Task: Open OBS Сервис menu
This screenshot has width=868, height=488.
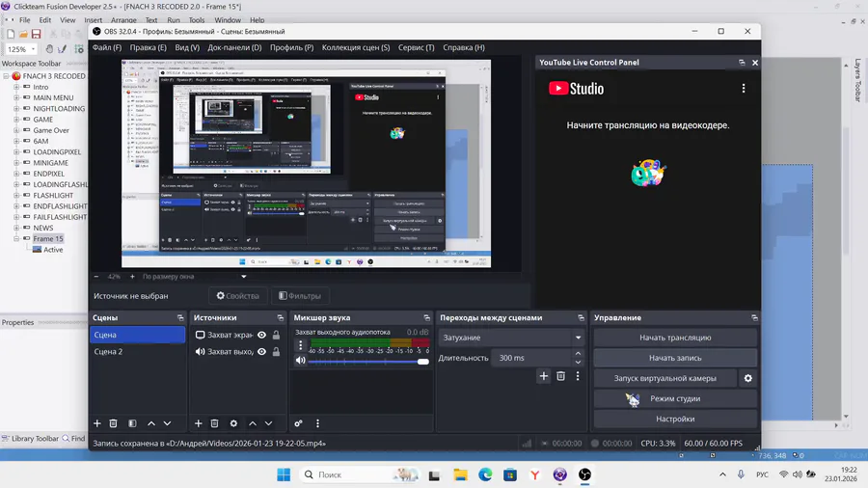Action: (417, 47)
